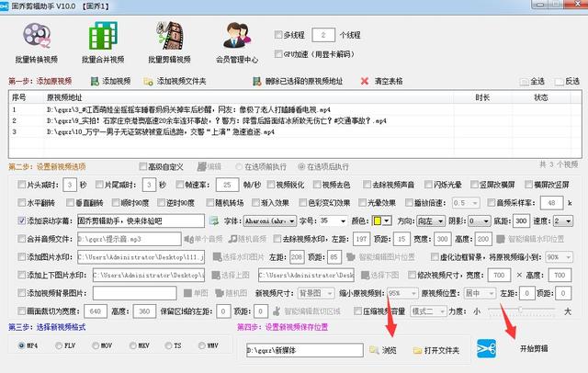Toggle 压缩视频容量 checkbox

357,311
